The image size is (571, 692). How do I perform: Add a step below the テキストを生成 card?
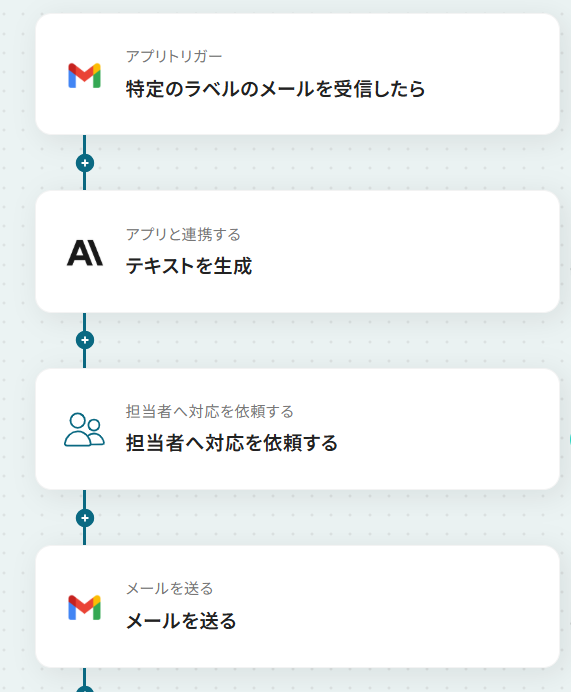85,340
